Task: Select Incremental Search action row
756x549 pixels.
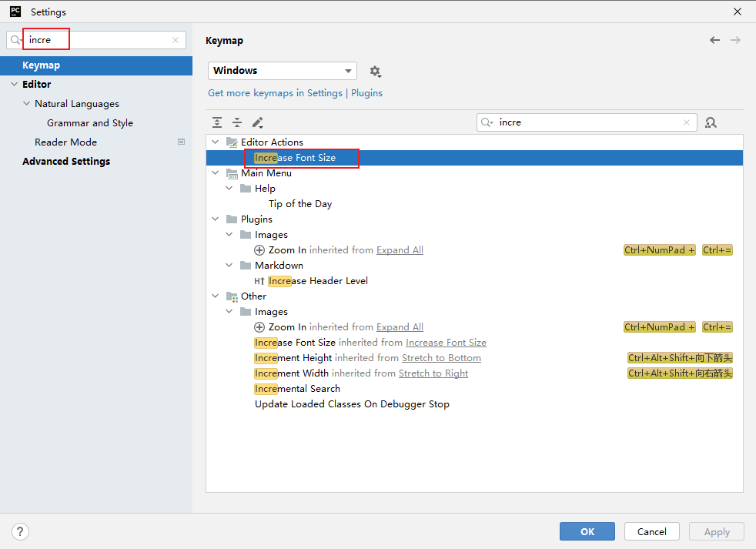Action: click(x=297, y=389)
